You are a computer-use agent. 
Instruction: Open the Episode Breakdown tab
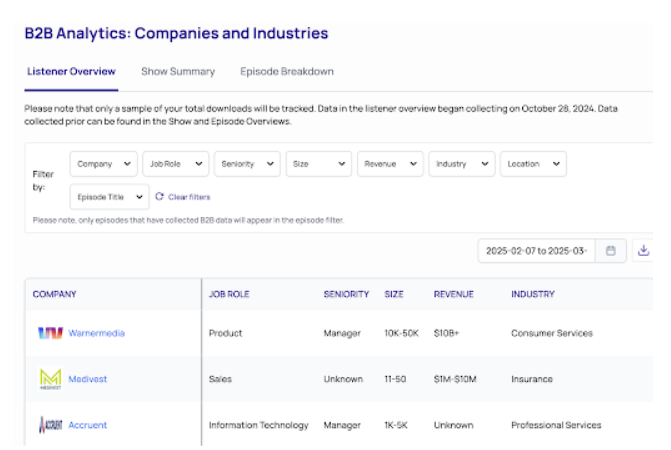click(x=287, y=71)
